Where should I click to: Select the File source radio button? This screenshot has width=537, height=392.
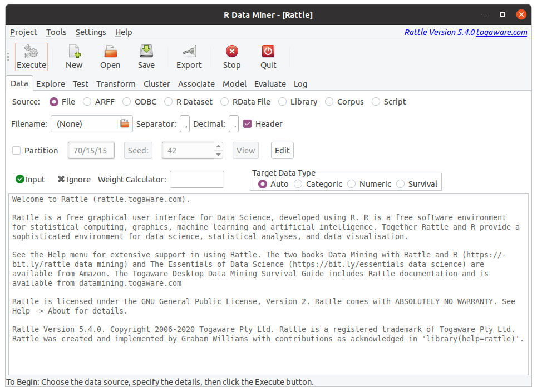click(54, 102)
